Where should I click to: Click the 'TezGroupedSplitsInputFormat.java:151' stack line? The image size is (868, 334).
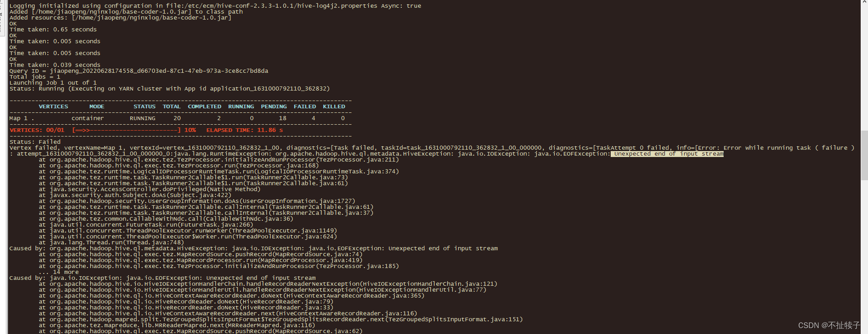[x=281, y=319]
